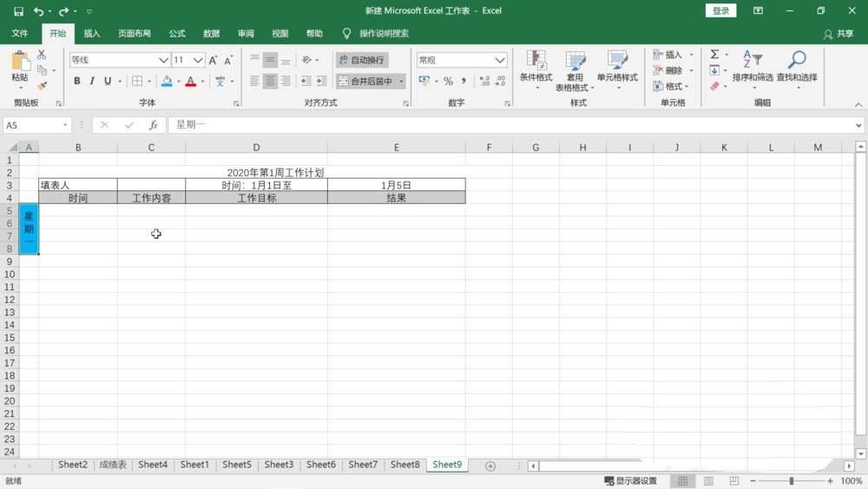The height and width of the screenshot is (489, 868).
Task: Click the increase font size icon
Action: click(214, 60)
